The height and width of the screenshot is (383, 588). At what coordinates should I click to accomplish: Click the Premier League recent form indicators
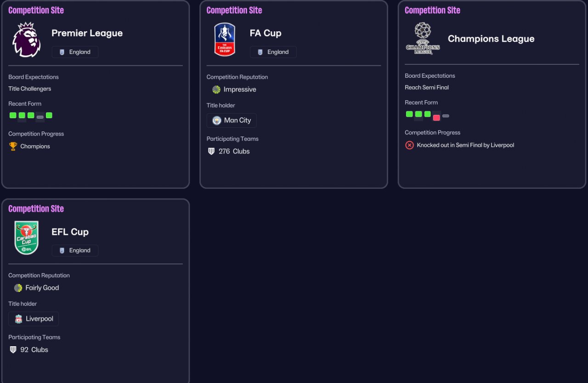coord(31,116)
